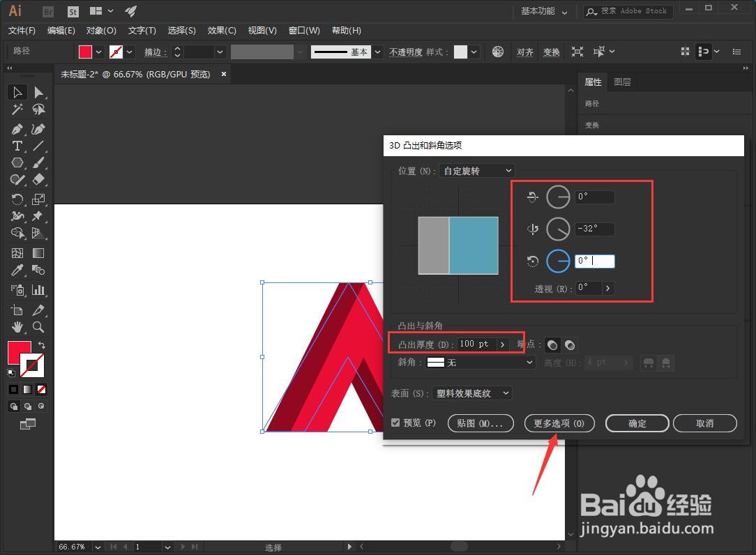The height and width of the screenshot is (555, 756).
Task: Apply None mode below swatches
Action: [x=41, y=389]
